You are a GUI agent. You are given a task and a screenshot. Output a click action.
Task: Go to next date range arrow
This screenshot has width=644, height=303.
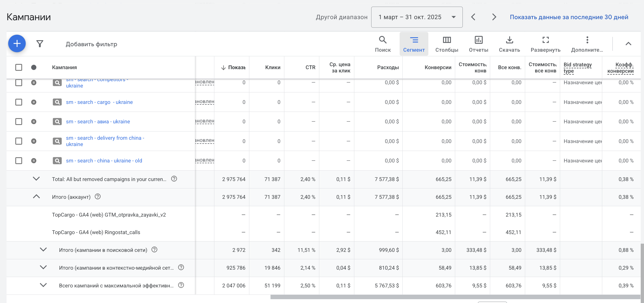point(494,17)
